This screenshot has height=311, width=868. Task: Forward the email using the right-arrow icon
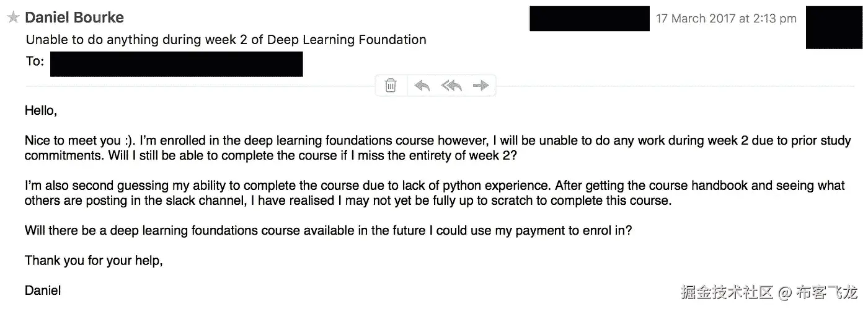(480, 86)
